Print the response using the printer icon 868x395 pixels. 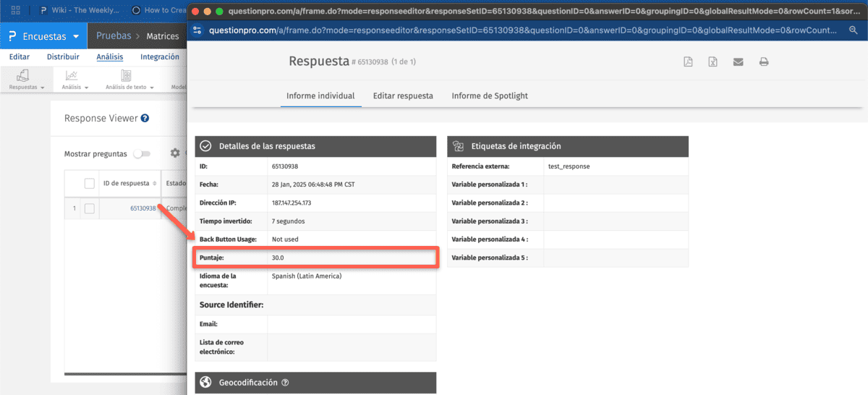tap(763, 62)
